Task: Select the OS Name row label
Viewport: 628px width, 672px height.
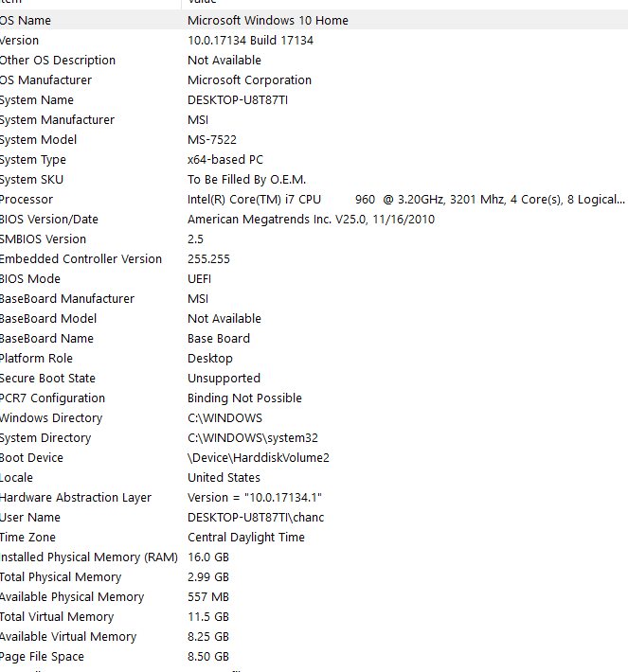Action: pos(26,21)
